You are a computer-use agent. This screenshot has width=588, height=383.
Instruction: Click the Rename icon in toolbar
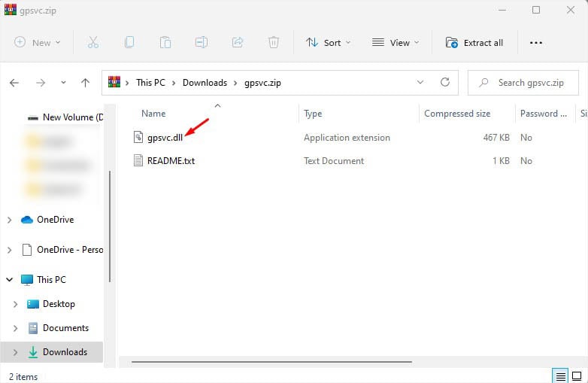click(202, 42)
